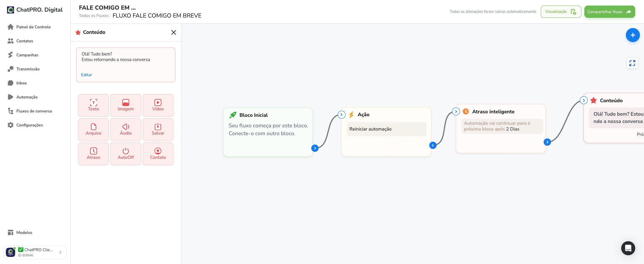This screenshot has width=644, height=264.
Task: Toggle fullscreen canvas view
Action: pos(632,63)
